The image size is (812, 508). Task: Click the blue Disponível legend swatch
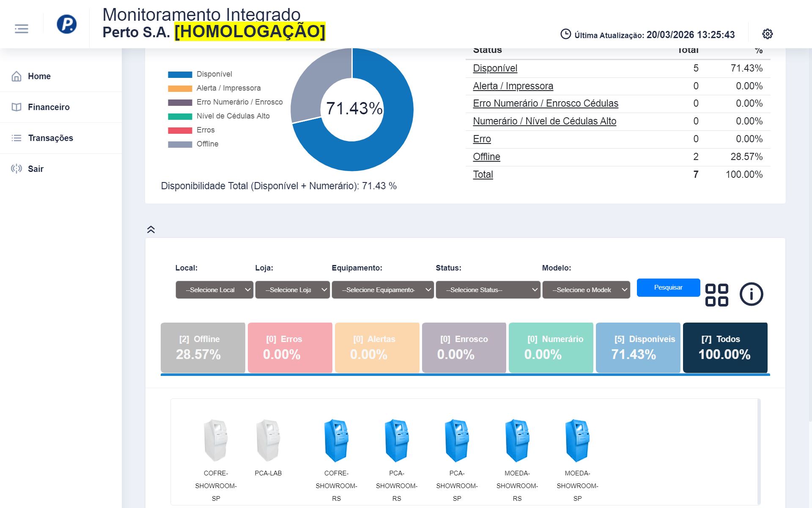pos(179,74)
